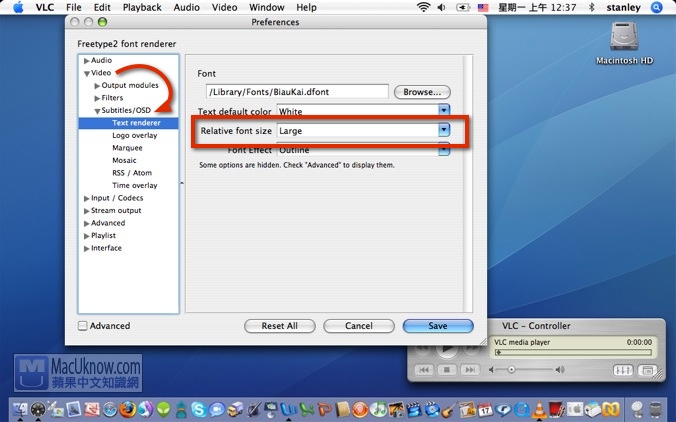
Task: Open iCal calendar icon in Dock
Action: pyautogui.click(x=485, y=409)
